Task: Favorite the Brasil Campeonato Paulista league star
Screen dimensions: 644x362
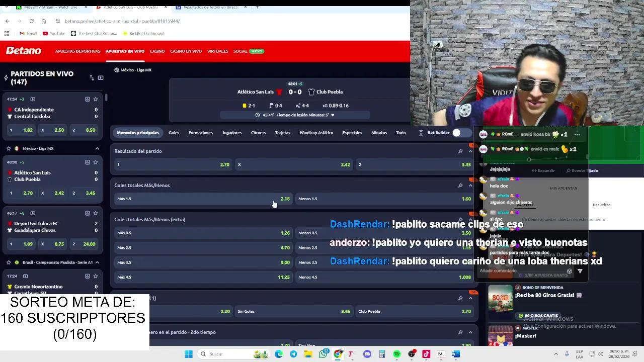Action: 9,262
